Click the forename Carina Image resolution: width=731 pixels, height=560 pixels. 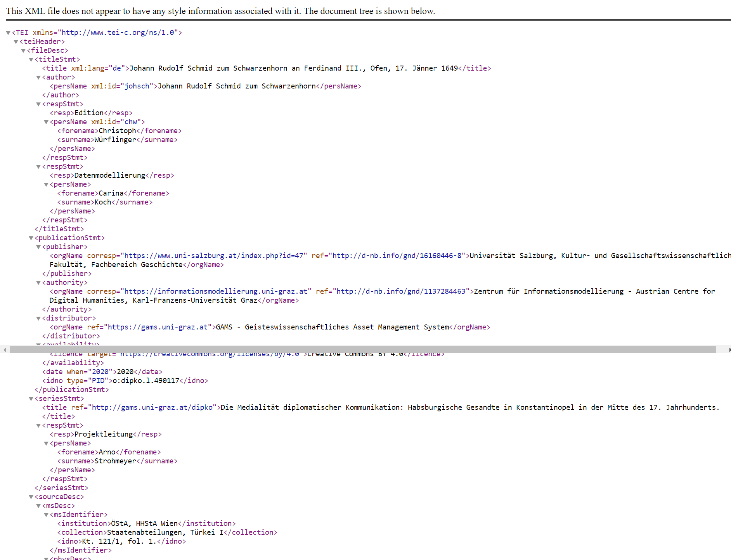pyautogui.click(x=111, y=193)
